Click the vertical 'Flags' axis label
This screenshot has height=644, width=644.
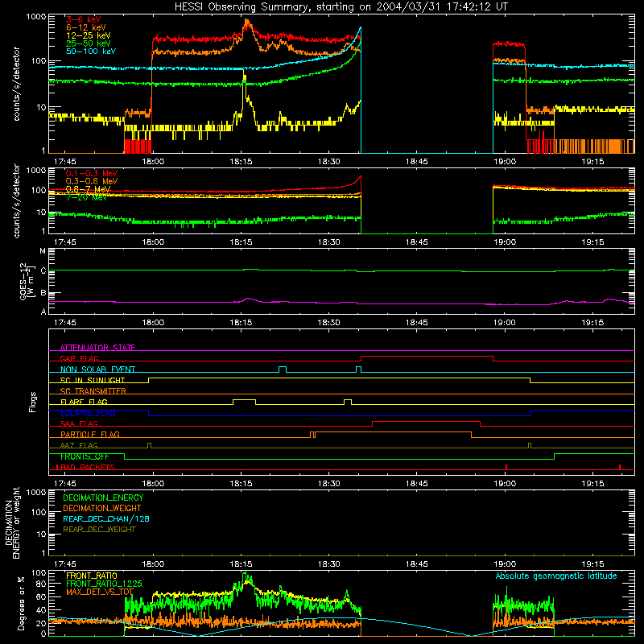32,402
